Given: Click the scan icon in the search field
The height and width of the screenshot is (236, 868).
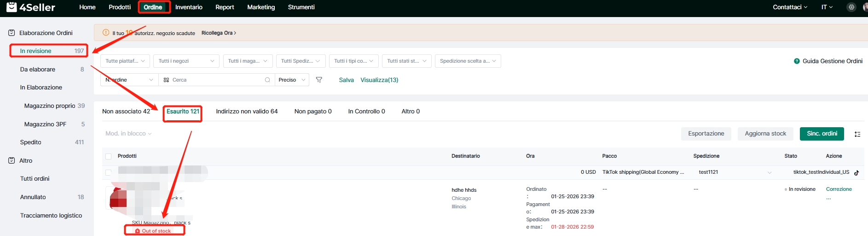Looking at the screenshot, I should pyautogui.click(x=166, y=80).
